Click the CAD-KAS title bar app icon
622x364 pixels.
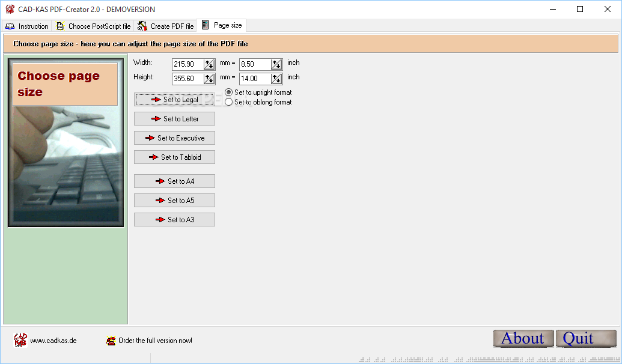click(x=10, y=9)
